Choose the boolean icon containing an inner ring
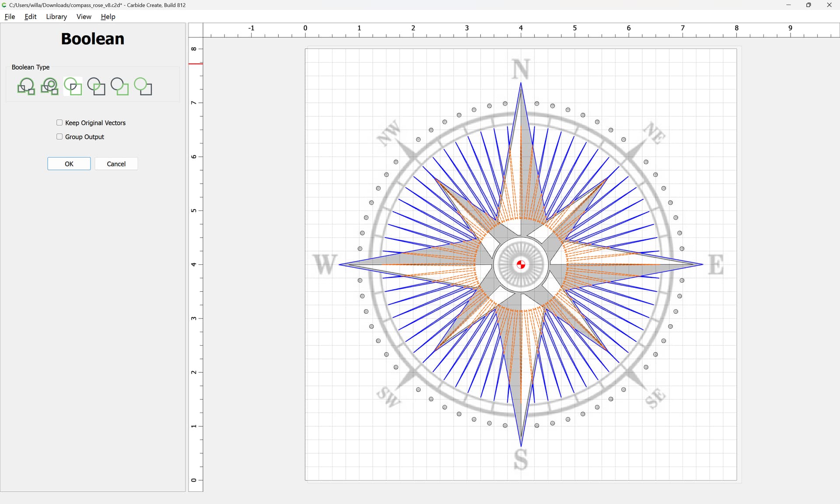Viewport: 840px width, 504px height. tap(49, 86)
